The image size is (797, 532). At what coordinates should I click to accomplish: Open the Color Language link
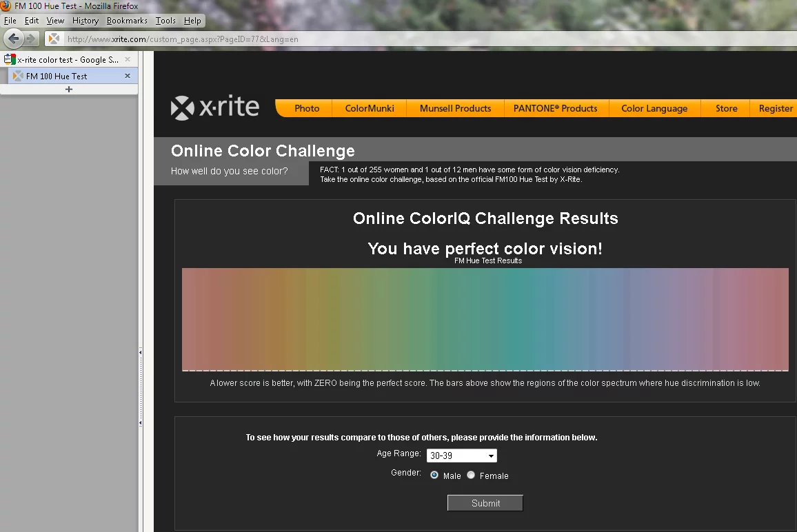654,108
